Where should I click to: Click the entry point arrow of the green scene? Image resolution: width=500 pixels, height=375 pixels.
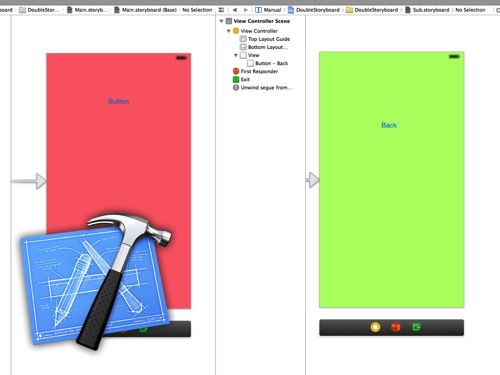pyautogui.click(x=313, y=180)
